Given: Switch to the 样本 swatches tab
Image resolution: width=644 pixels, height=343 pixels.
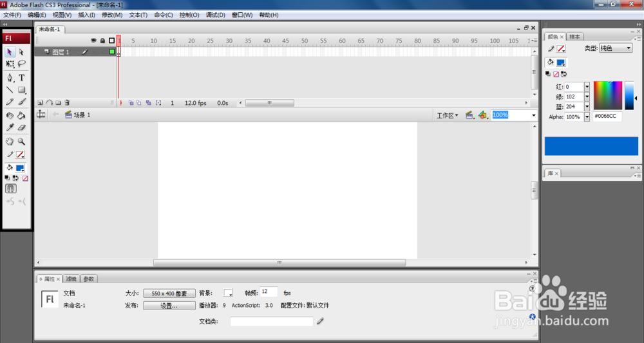Looking at the screenshot, I should 574,37.
